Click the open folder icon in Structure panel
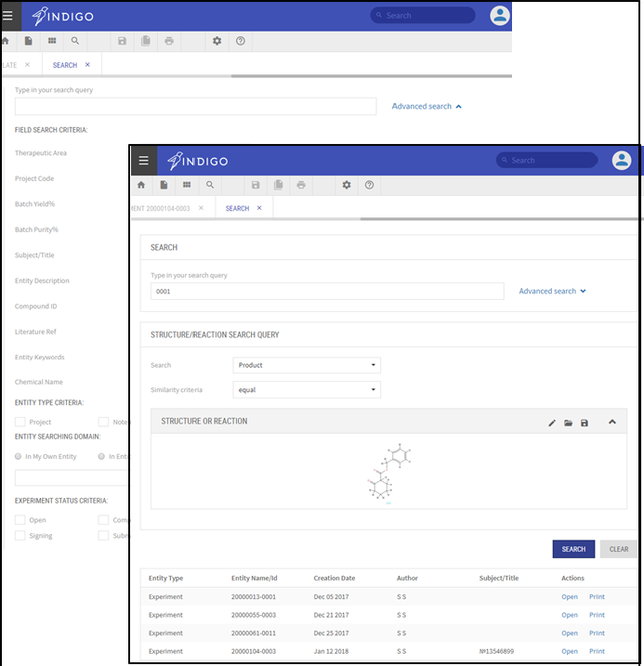The height and width of the screenshot is (666, 644). pyautogui.click(x=568, y=423)
